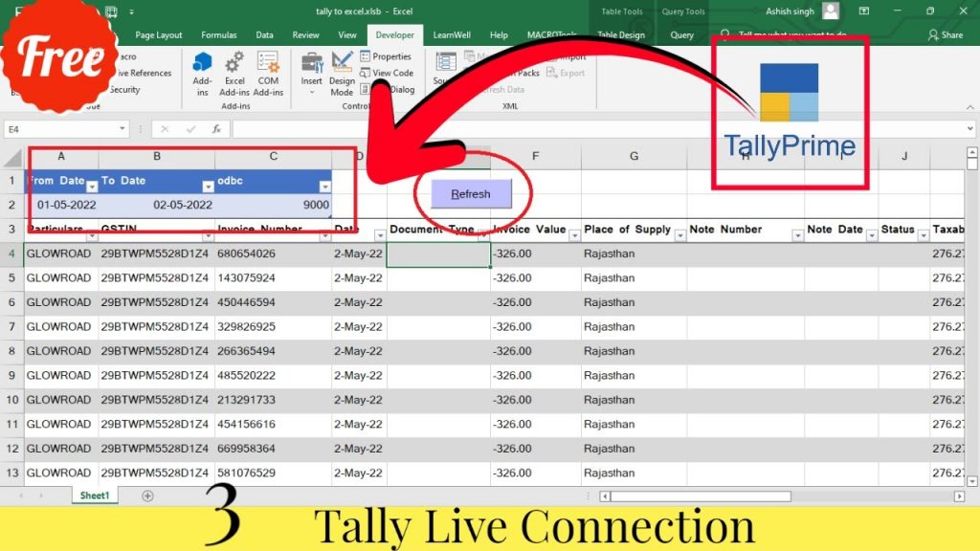This screenshot has height=551, width=980.
Task: Open the Query tab
Action: [681, 35]
